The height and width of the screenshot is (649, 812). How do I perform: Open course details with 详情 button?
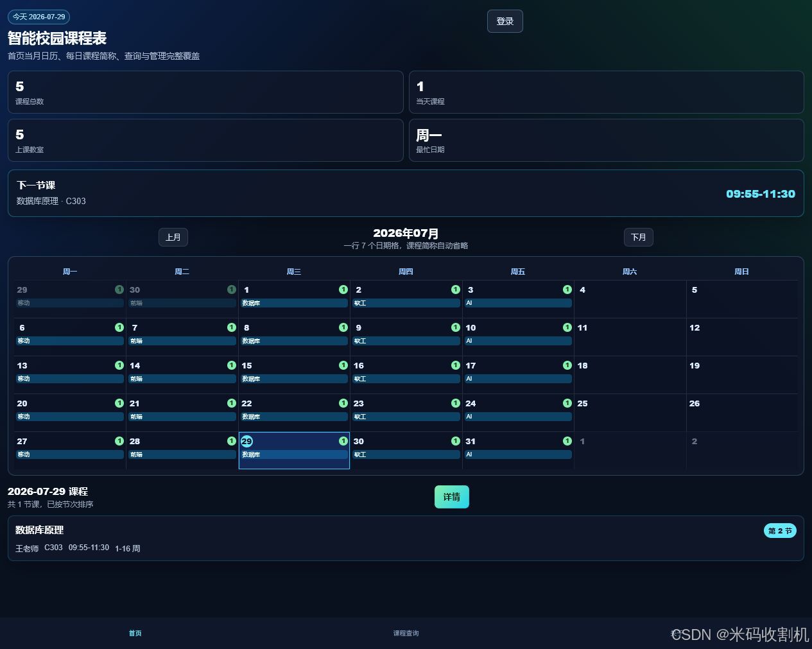[452, 497]
